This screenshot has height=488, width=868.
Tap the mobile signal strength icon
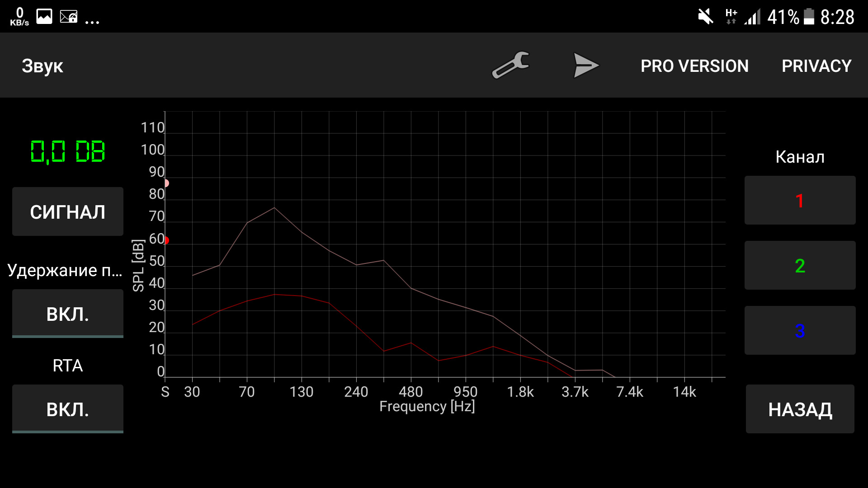pyautogui.click(x=752, y=17)
